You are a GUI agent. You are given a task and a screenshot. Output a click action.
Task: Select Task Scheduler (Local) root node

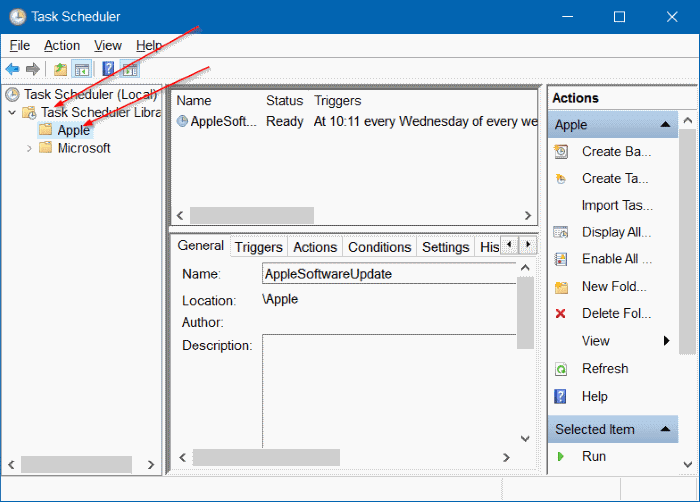[90, 94]
